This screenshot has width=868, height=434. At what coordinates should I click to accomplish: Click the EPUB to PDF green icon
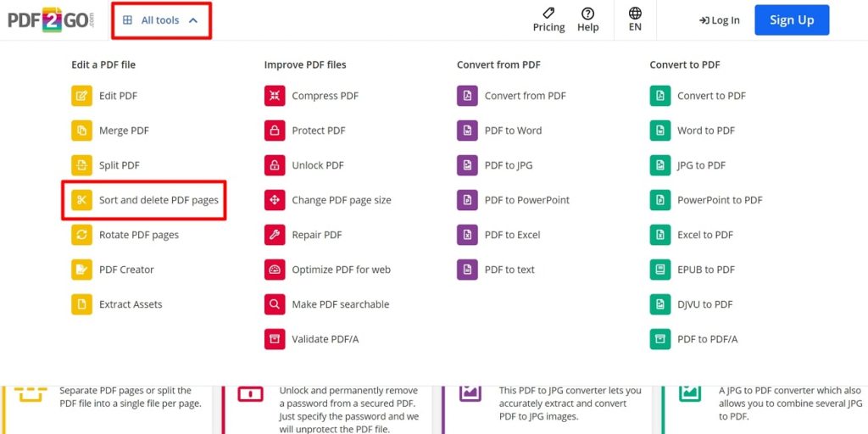(x=659, y=270)
